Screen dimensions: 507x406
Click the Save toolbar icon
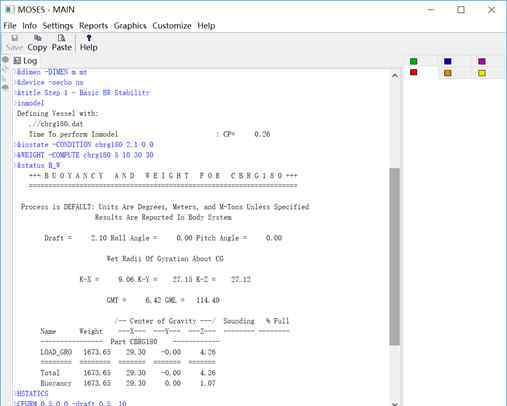click(15, 43)
